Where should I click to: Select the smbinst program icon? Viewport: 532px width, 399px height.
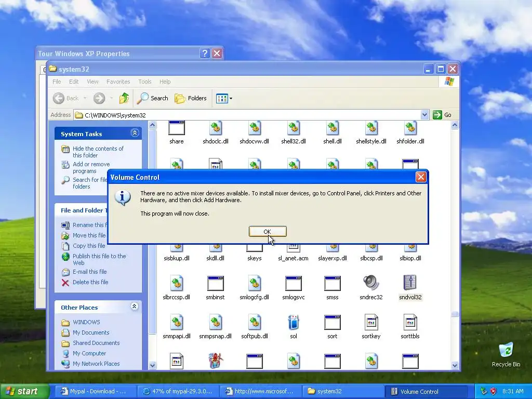tap(216, 283)
